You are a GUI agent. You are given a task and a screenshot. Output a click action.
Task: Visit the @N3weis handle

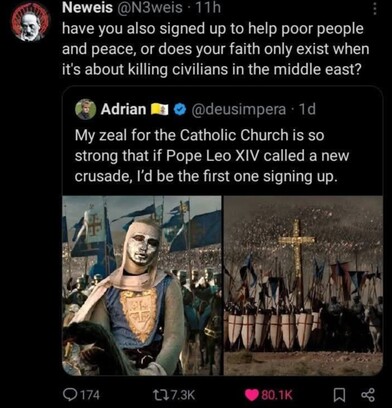tap(150, 8)
